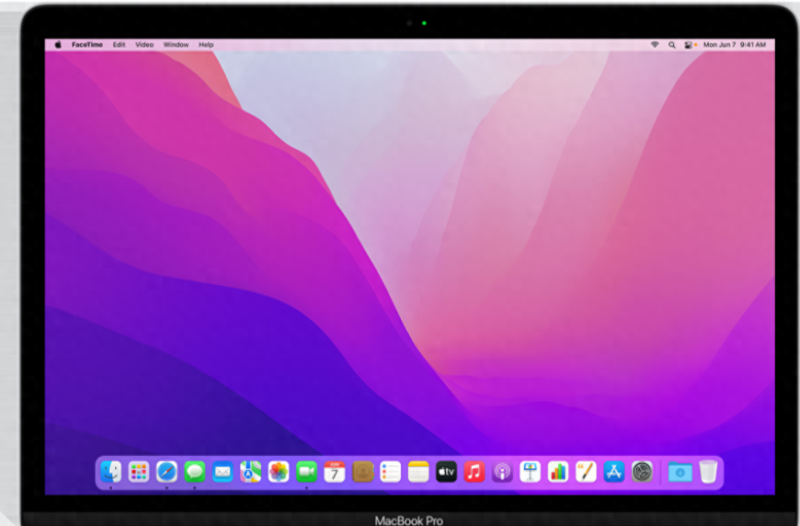
Task: Expand the Wi-Fi status menu
Action: click(655, 45)
